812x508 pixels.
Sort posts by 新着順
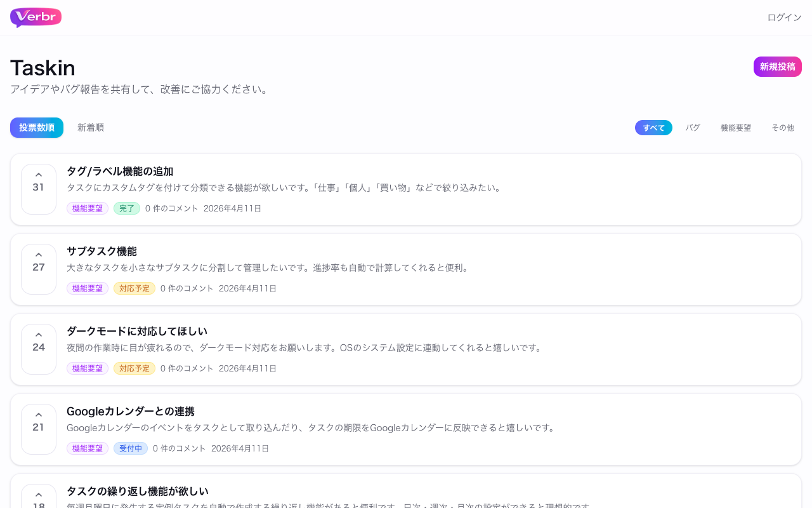(x=91, y=128)
